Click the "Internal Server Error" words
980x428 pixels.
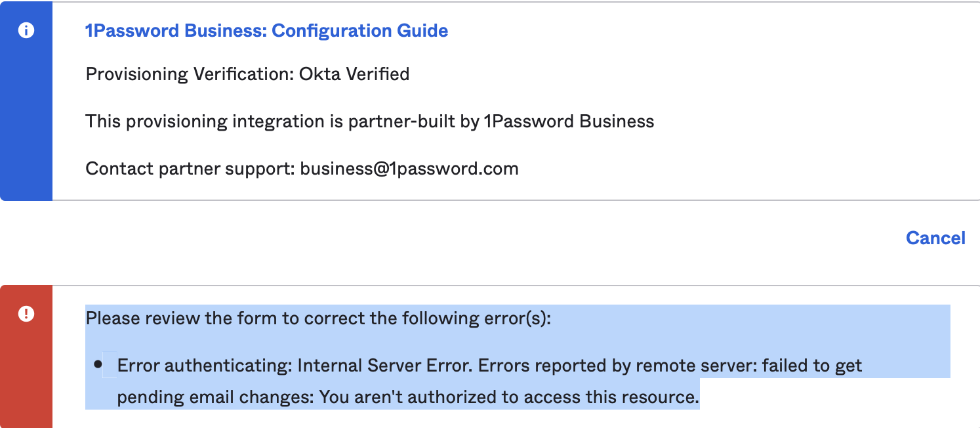[384, 366]
